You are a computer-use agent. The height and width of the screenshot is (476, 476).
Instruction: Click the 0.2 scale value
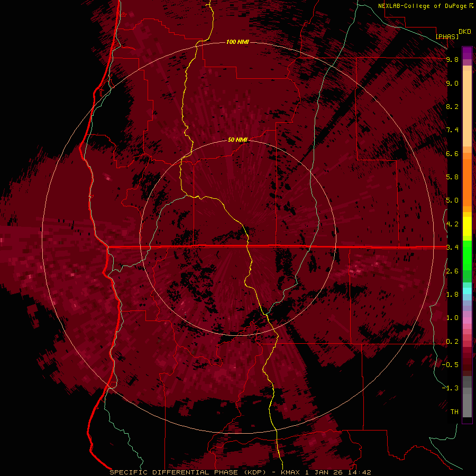click(452, 342)
